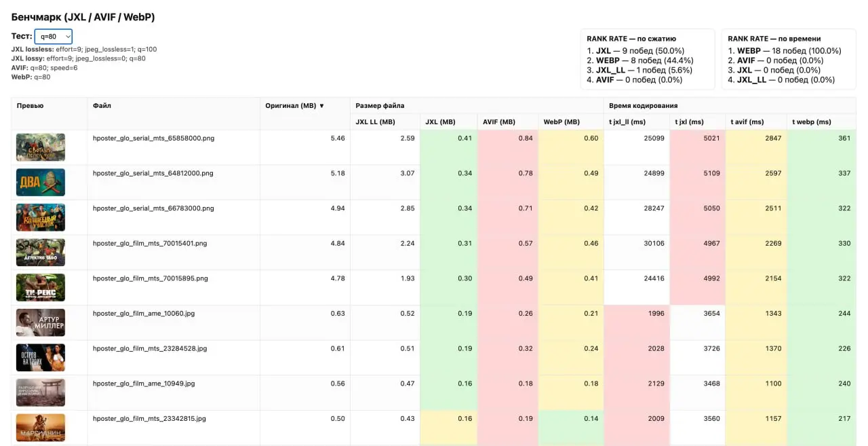
Task: Click the Детектив Табо poster thumbnail
Action: pyautogui.click(x=41, y=253)
